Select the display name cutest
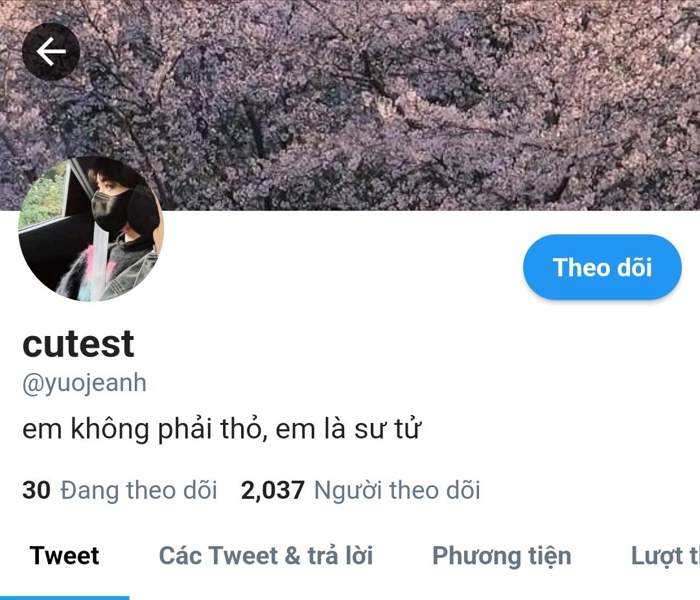The image size is (700, 600). pyautogui.click(x=78, y=344)
